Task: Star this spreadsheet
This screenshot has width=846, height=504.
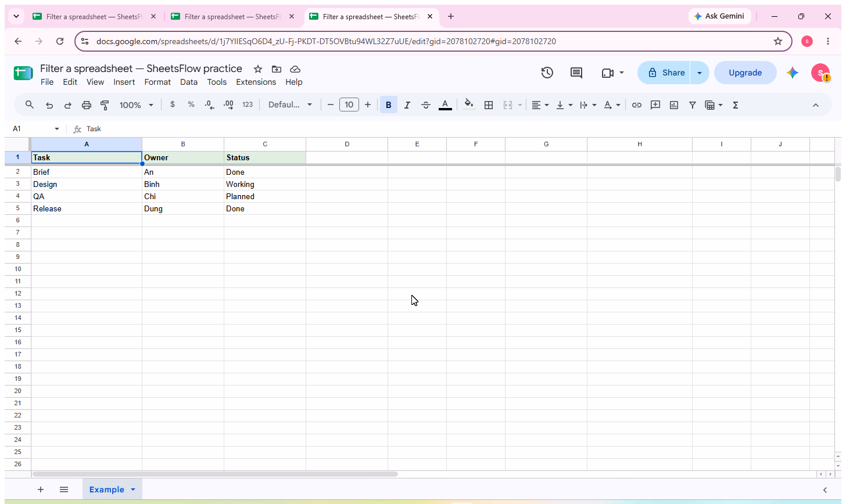Action: click(x=258, y=69)
